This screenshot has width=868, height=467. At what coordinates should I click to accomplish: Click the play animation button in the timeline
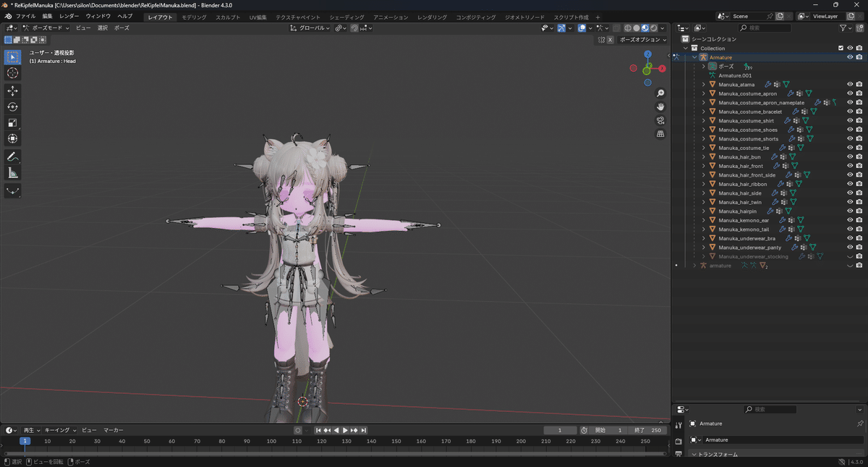click(346, 429)
